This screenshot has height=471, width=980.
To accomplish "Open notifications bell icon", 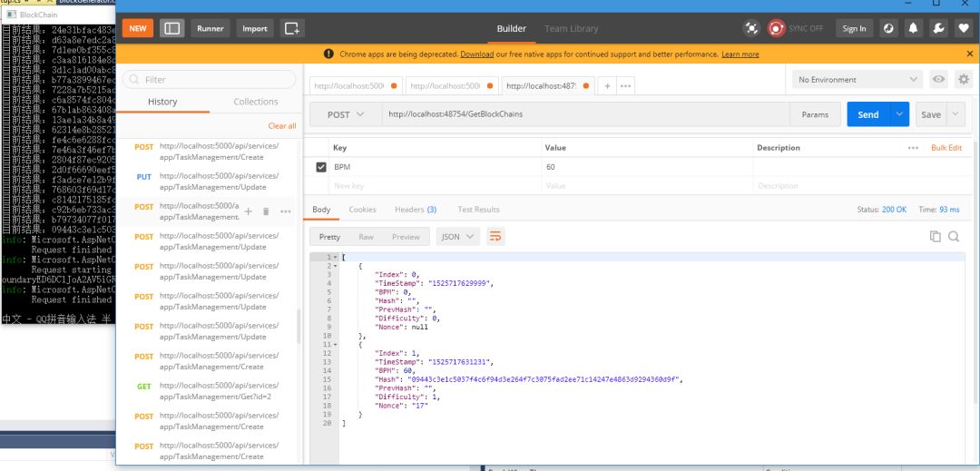I will pyautogui.click(x=913, y=28).
